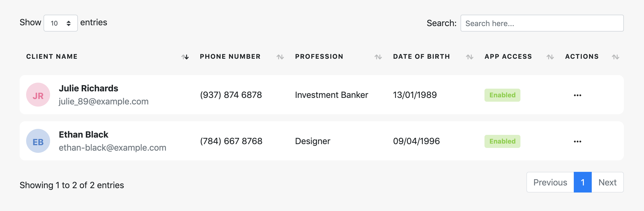The height and width of the screenshot is (211, 644).
Task: Open three-dot menu for Ethan Black
Action: pyautogui.click(x=578, y=141)
